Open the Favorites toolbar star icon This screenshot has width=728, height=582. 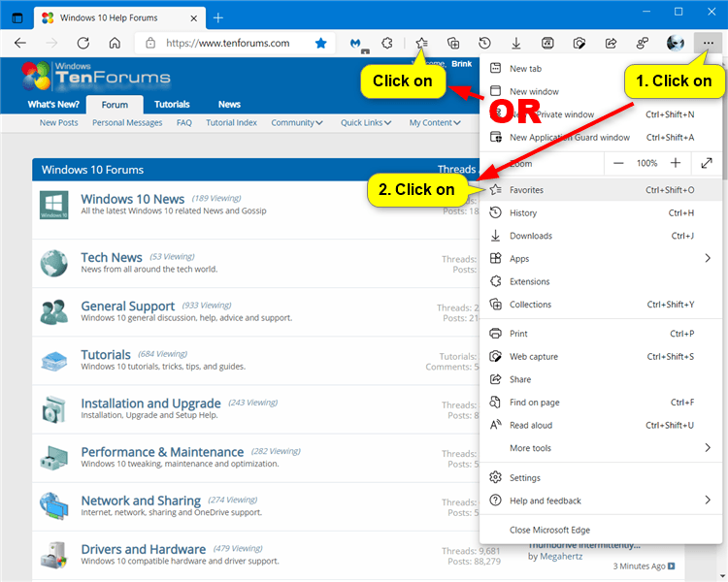tap(421, 43)
